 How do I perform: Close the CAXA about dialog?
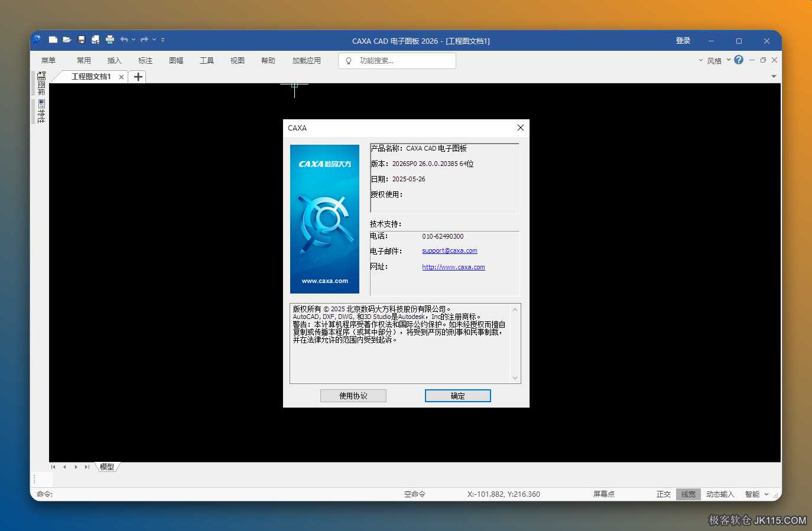click(520, 128)
